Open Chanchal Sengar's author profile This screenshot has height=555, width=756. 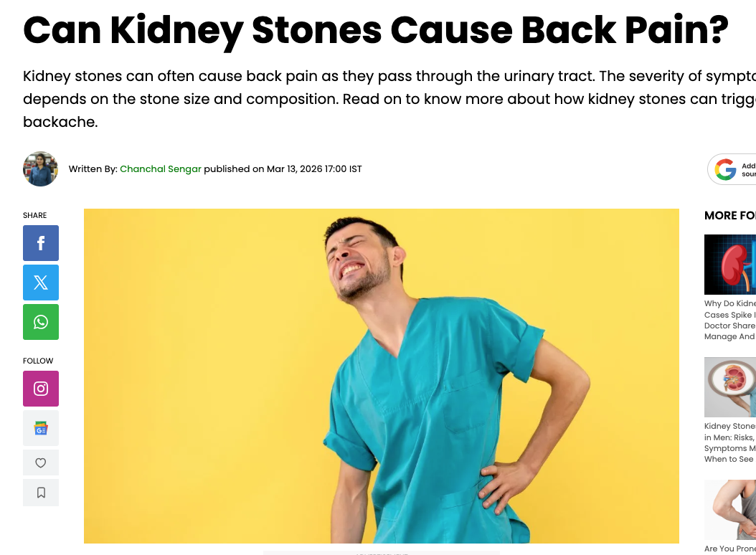[161, 169]
